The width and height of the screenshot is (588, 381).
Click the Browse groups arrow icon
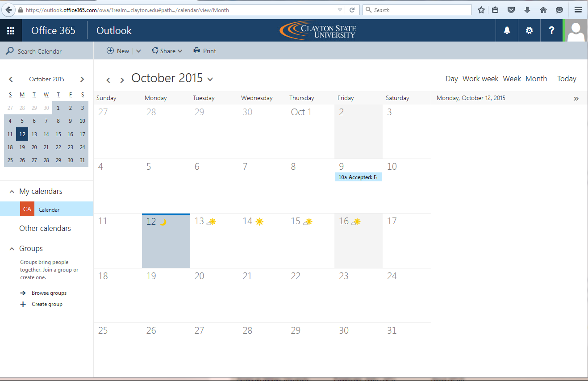point(23,293)
